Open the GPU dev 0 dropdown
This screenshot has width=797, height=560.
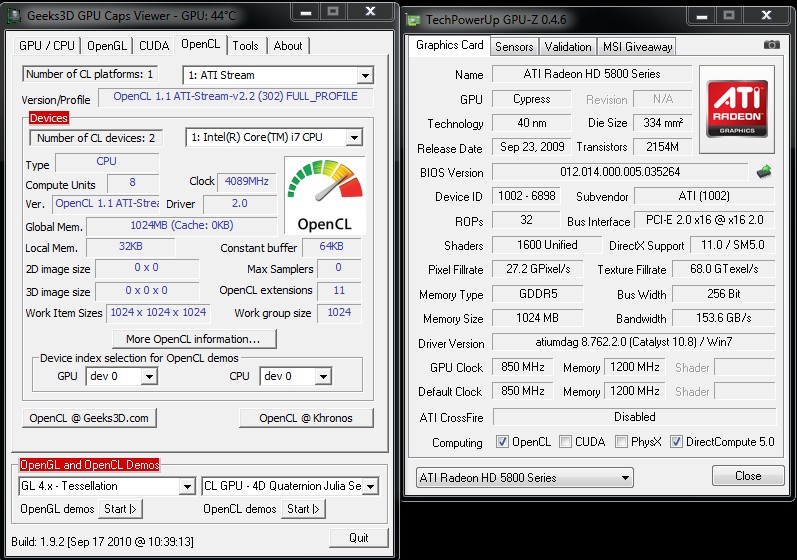(149, 376)
